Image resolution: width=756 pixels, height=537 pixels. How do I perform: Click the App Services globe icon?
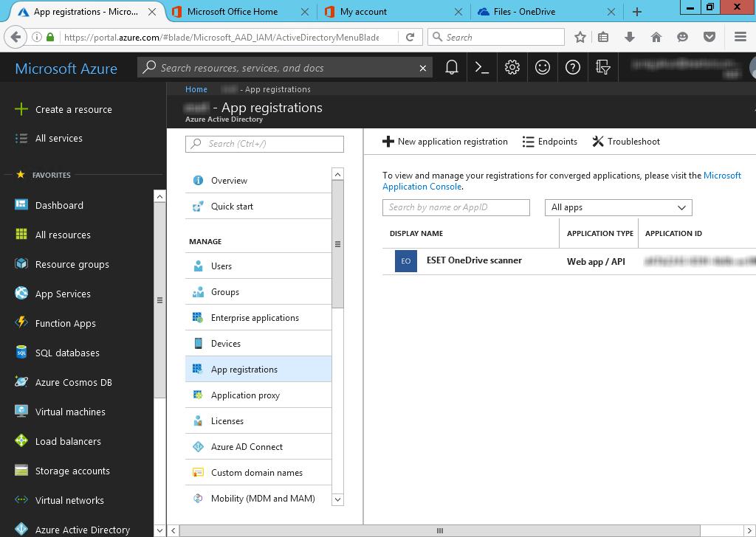point(21,293)
